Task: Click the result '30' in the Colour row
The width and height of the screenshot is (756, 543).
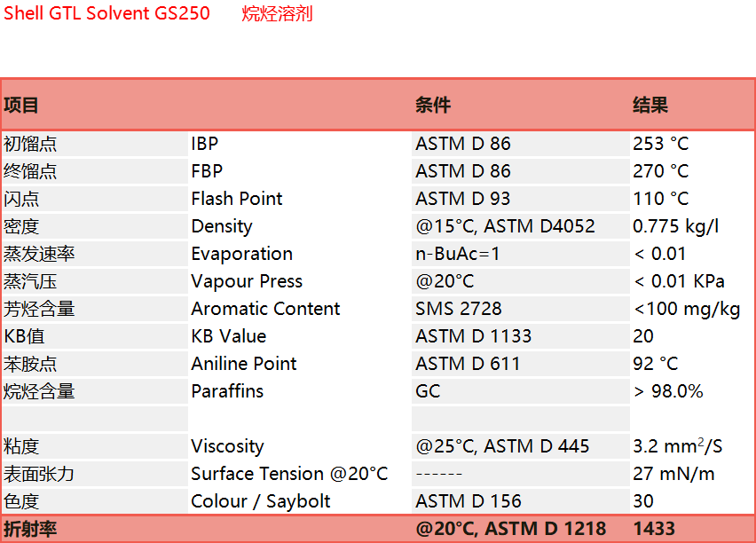Action: 643,501
